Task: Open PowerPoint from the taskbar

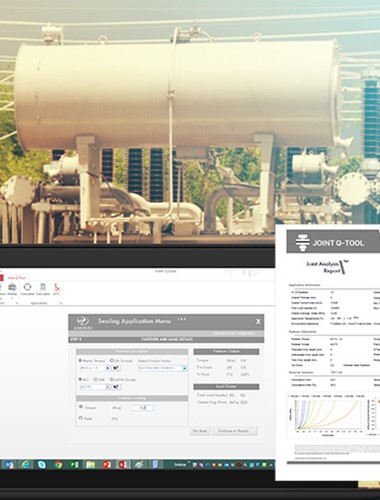Action: coord(107,464)
